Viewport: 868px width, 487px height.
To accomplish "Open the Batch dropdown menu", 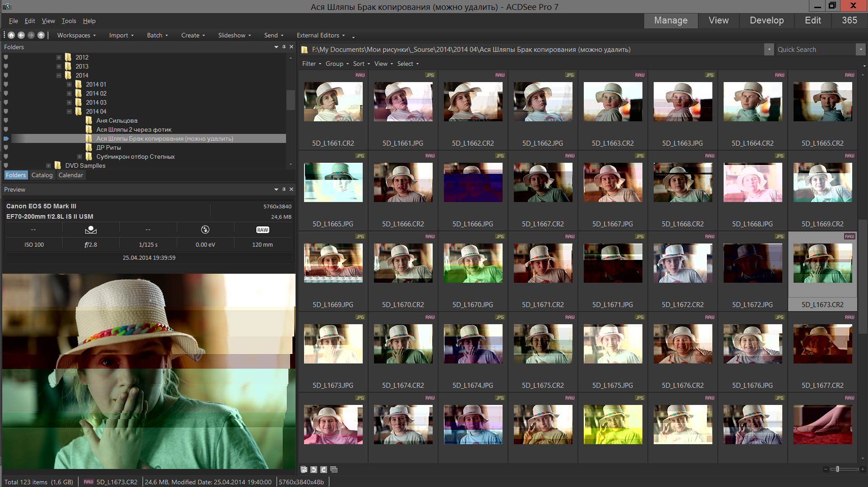I will tap(157, 35).
